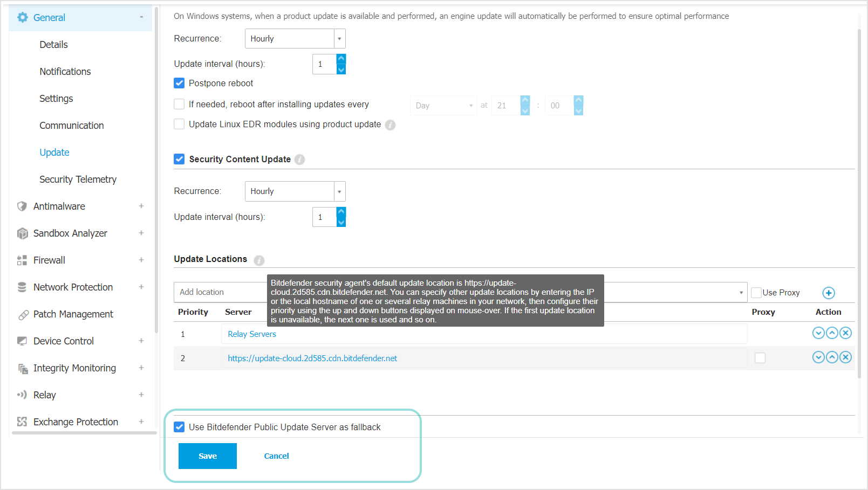This screenshot has width=868, height=490.
Task: Increase the product update interval hours
Action: click(341, 59)
